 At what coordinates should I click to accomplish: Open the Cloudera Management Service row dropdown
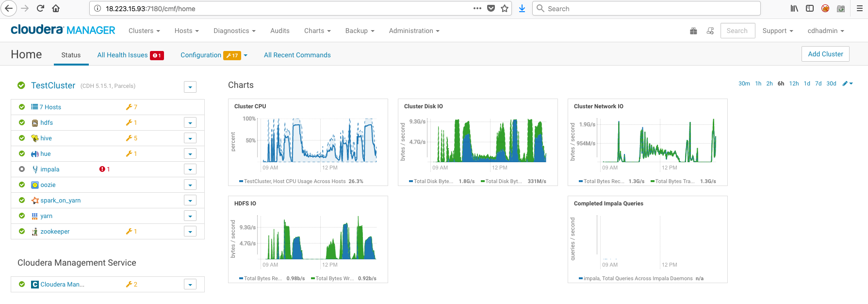tap(190, 285)
